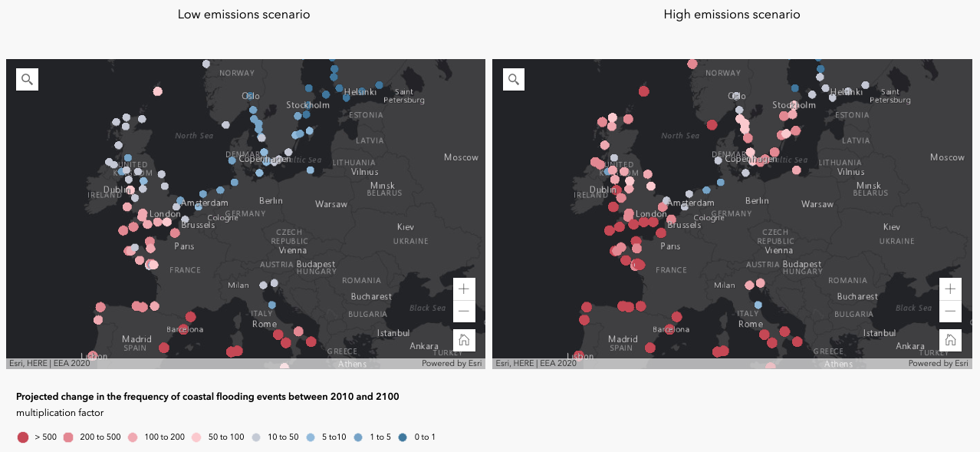Reset high emissions map to home view

pyautogui.click(x=950, y=340)
